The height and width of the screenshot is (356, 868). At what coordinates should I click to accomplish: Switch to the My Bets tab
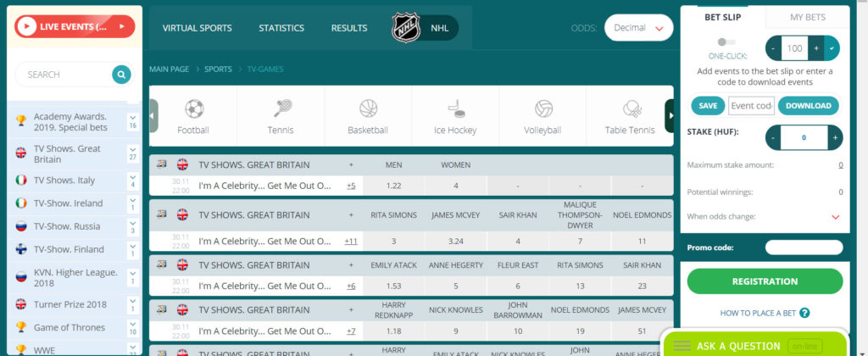[807, 17]
